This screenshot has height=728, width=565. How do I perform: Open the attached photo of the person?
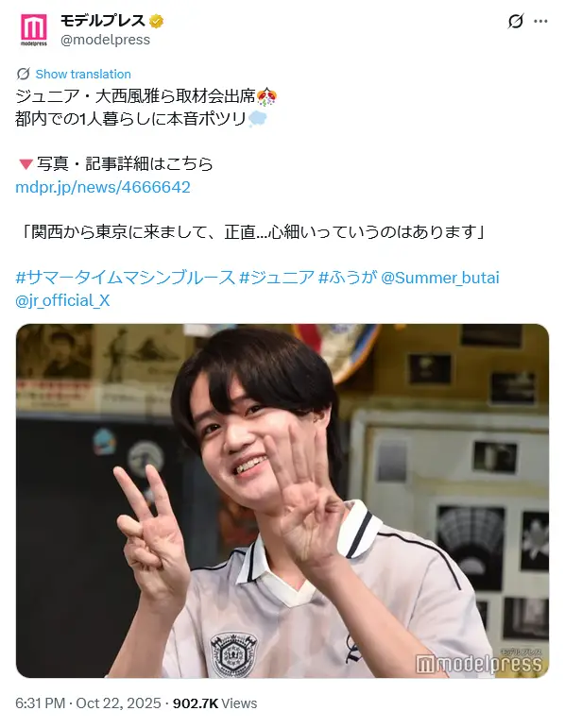(x=282, y=500)
